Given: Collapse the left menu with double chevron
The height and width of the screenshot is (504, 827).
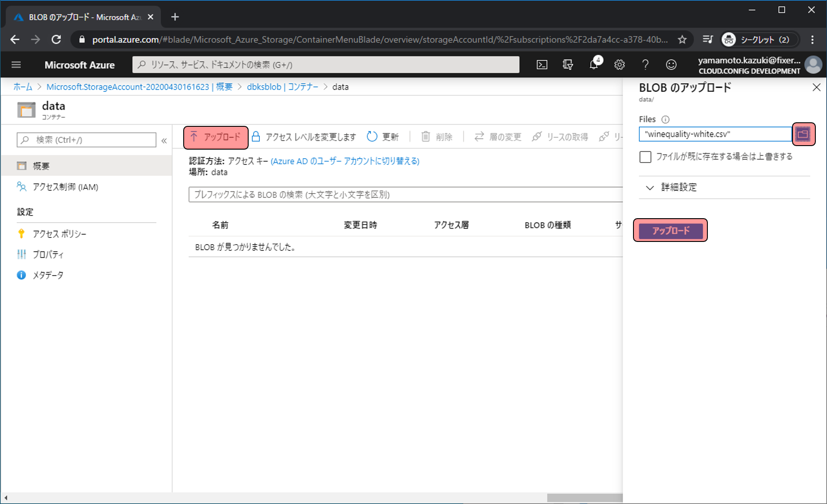Looking at the screenshot, I should 164,141.
